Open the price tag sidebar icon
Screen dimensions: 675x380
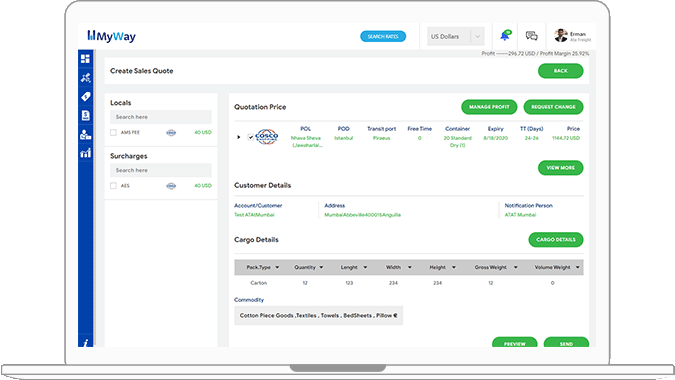pyautogui.click(x=85, y=96)
